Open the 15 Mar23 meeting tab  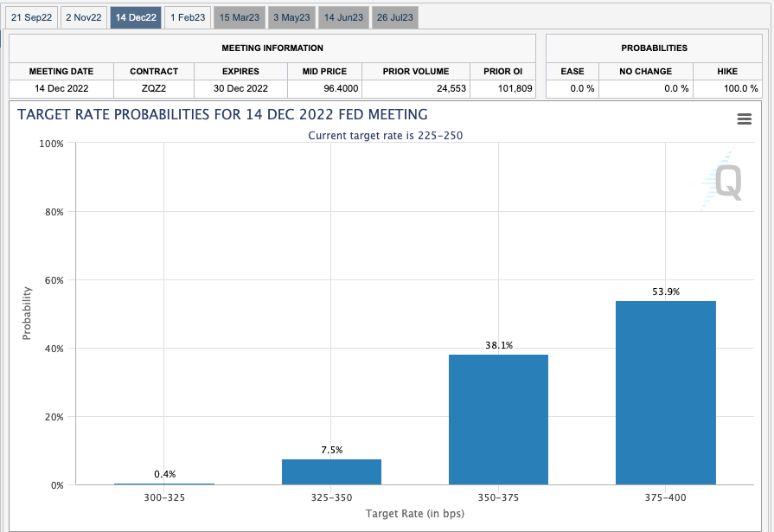point(240,17)
